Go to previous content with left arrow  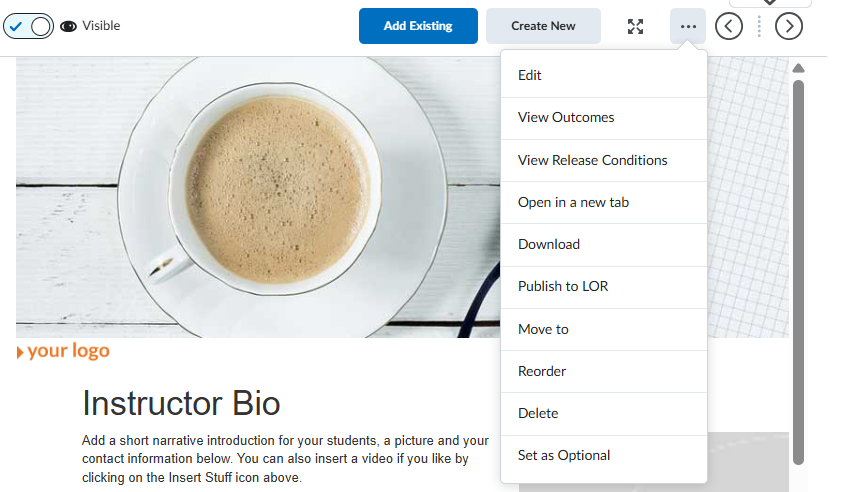(729, 26)
